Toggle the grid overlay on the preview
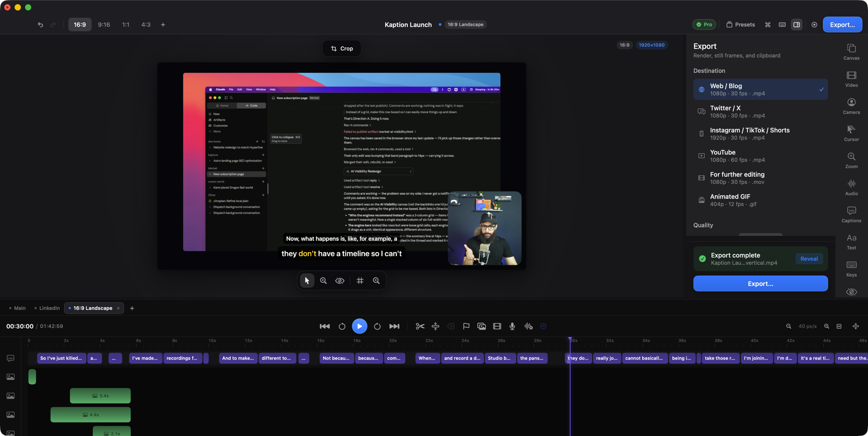This screenshot has width=868, height=436. (360, 281)
